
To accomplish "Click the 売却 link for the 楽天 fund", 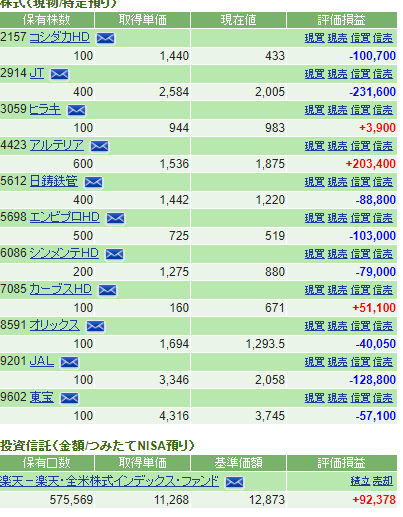I will tap(383, 481).
